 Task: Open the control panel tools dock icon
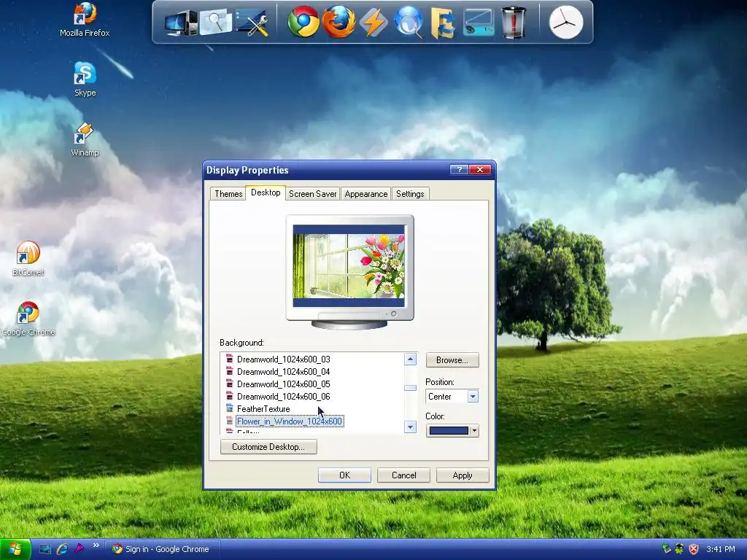click(x=252, y=23)
